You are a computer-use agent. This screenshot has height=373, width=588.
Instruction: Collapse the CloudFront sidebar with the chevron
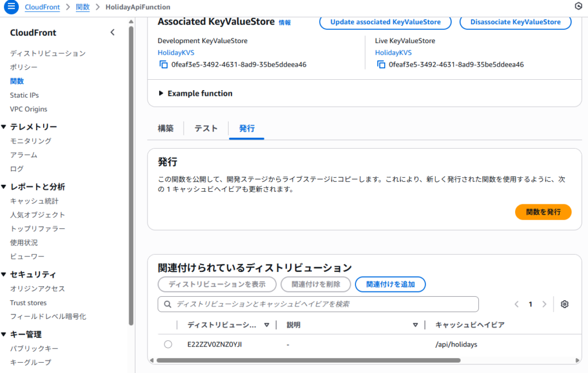pyautogui.click(x=113, y=33)
